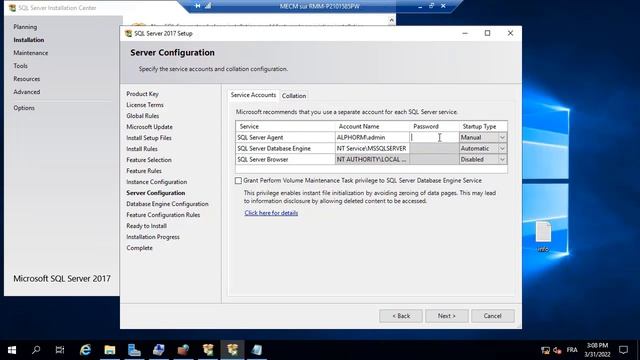Image resolution: width=640 pixels, height=360 pixels.
Task: Open the red toolbox with globe taskbar icon
Action: tap(183, 350)
